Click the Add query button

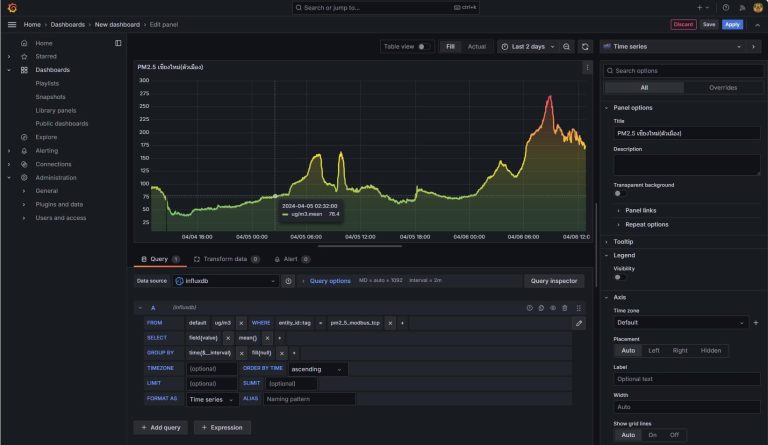click(x=160, y=427)
